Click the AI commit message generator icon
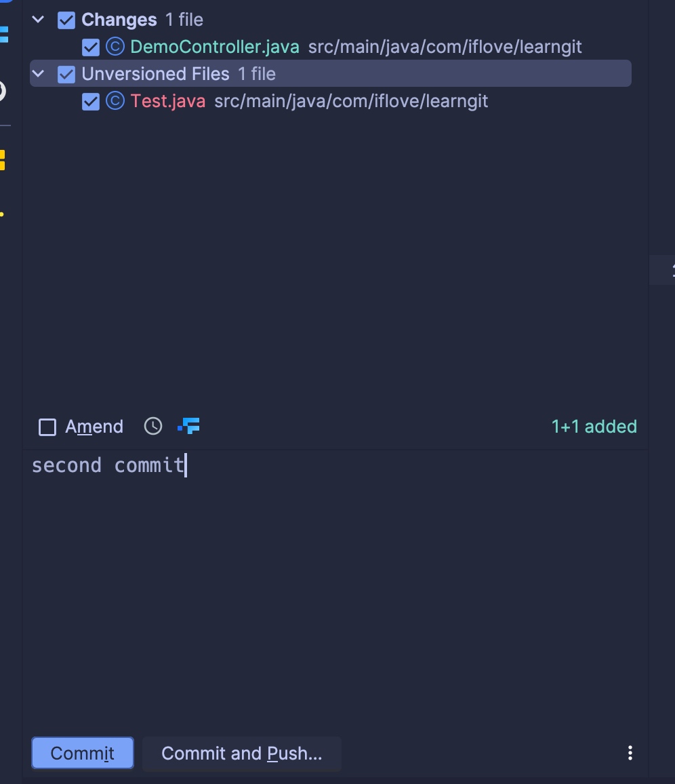This screenshot has width=675, height=784. tap(189, 426)
